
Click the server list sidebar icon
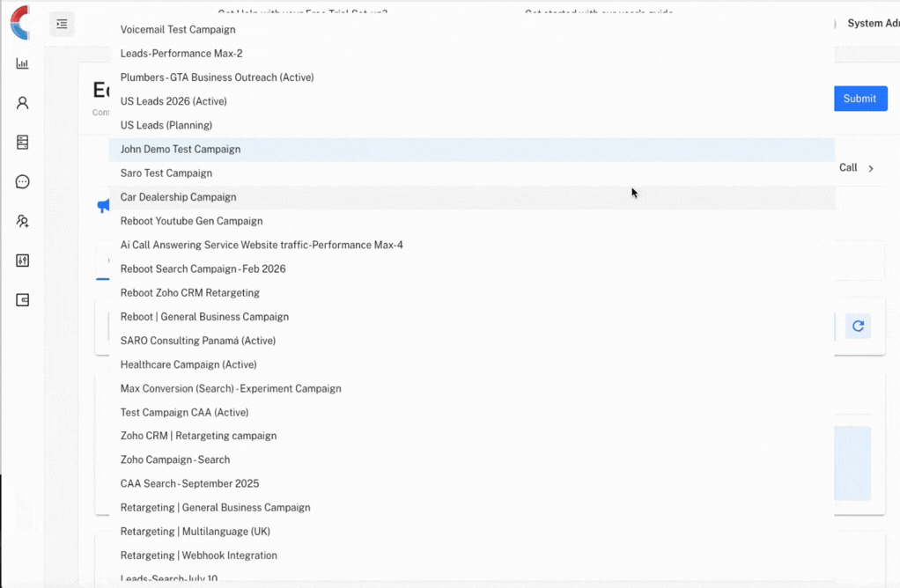click(23, 143)
